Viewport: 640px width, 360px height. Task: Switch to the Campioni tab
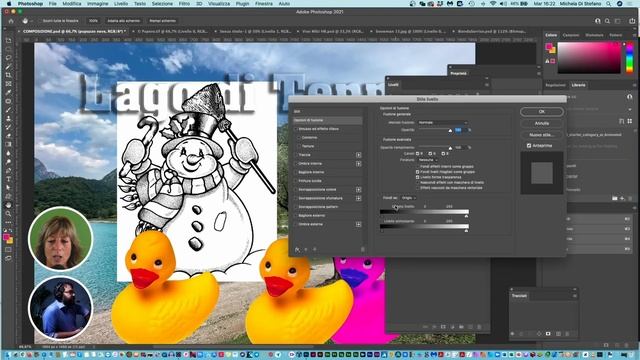(571, 36)
